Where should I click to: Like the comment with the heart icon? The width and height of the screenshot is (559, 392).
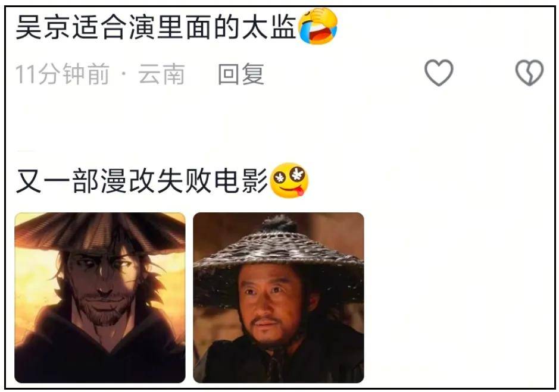[439, 73]
